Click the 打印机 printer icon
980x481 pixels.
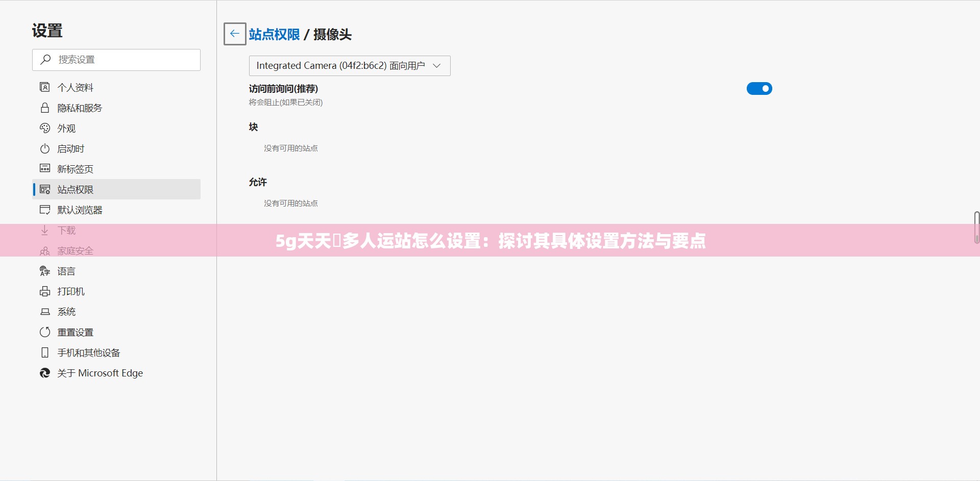coord(45,291)
